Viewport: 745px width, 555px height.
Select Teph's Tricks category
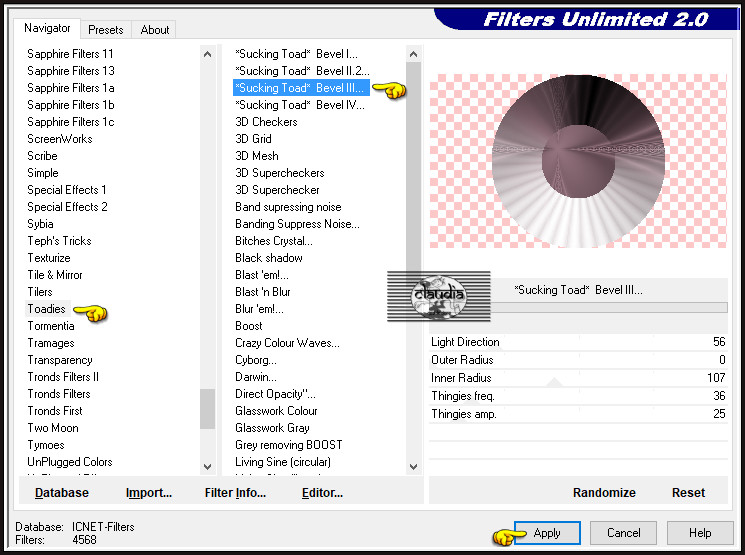point(59,241)
